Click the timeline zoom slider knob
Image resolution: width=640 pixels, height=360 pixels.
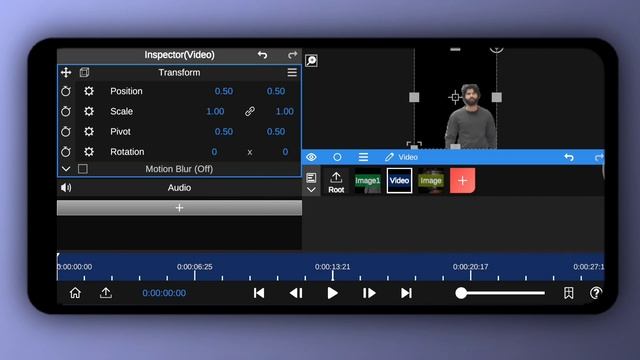(x=461, y=293)
